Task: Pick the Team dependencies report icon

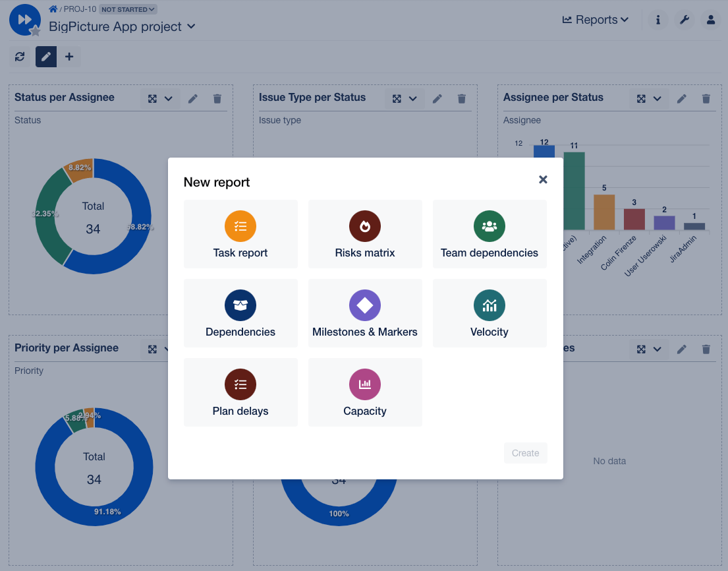Action: pyautogui.click(x=490, y=226)
